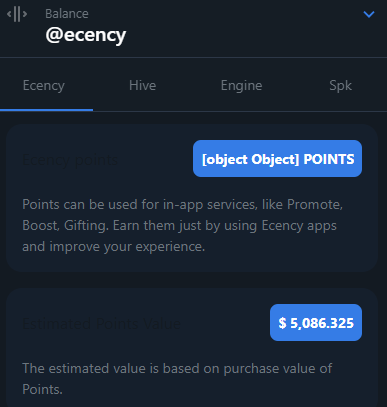This screenshot has width=387, height=407.
Task: Select the faint Ecency points heading
Action: (x=70, y=160)
